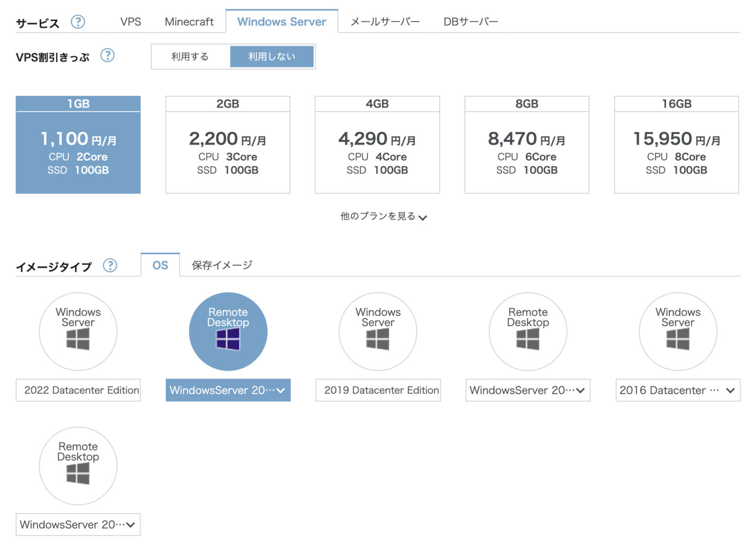The image size is (756, 543).
Task: Expand 他のプランを見る to show more plans
Action: [x=383, y=216]
